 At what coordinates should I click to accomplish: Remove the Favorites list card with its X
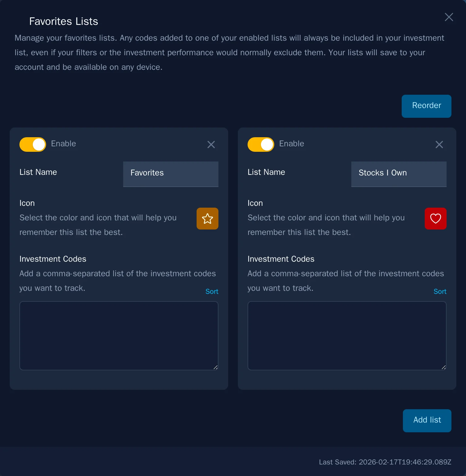tap(211, 144)
